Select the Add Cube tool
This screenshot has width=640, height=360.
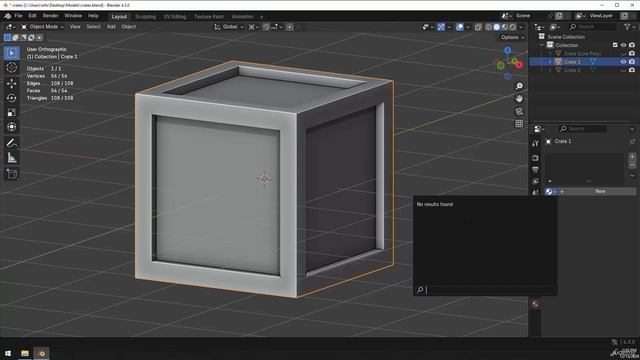click(x=11, y=174)
